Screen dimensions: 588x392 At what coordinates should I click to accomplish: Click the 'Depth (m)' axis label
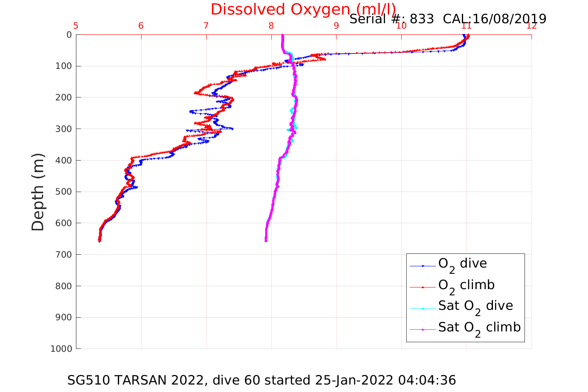(x=38, y=192)
